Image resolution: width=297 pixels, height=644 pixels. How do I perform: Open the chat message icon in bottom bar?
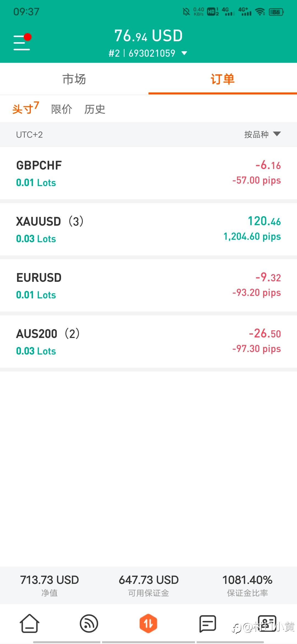point(208,623)
